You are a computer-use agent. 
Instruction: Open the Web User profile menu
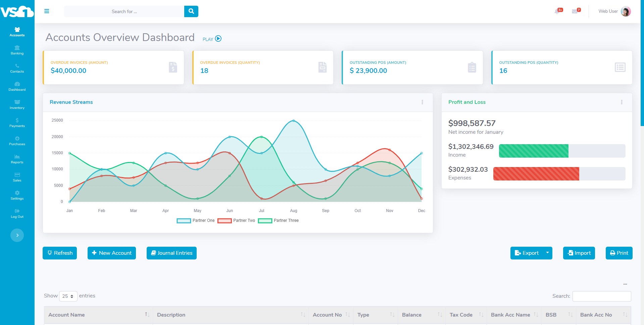point(614,11)
